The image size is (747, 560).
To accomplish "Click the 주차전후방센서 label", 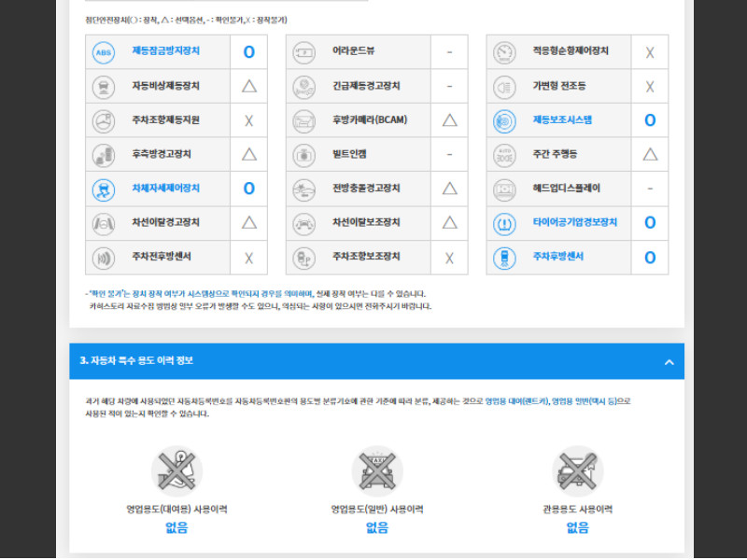I will [162, 256].
